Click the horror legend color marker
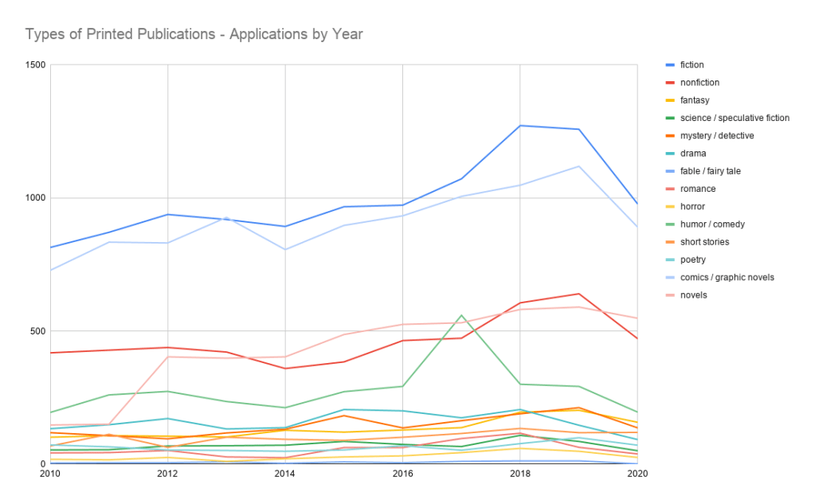 point(671,207)
